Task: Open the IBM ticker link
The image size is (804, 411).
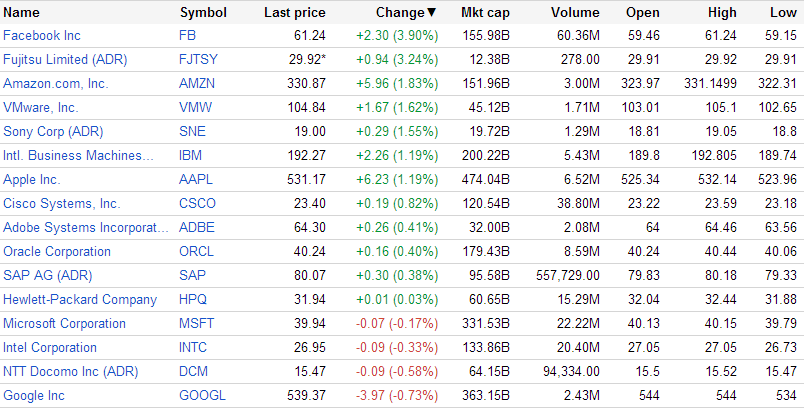Action: pyautogui.click(x=190, y=156)
